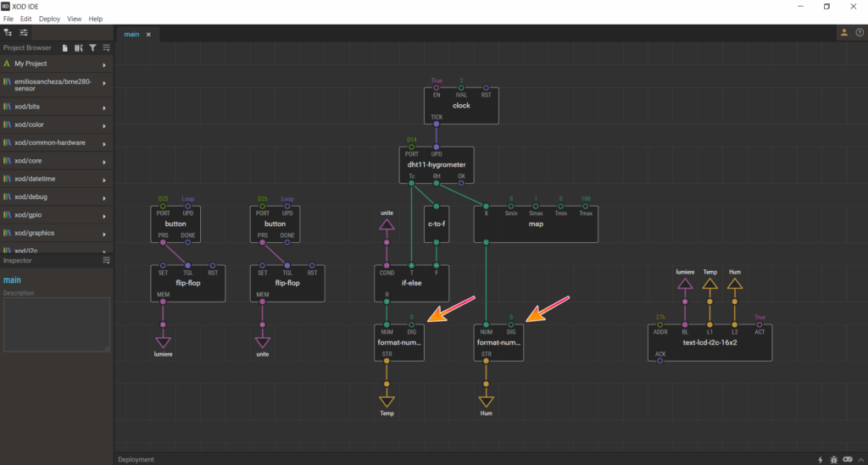Expand the xod/debug library
Viewport: 868px width, 465px height.
104,198
